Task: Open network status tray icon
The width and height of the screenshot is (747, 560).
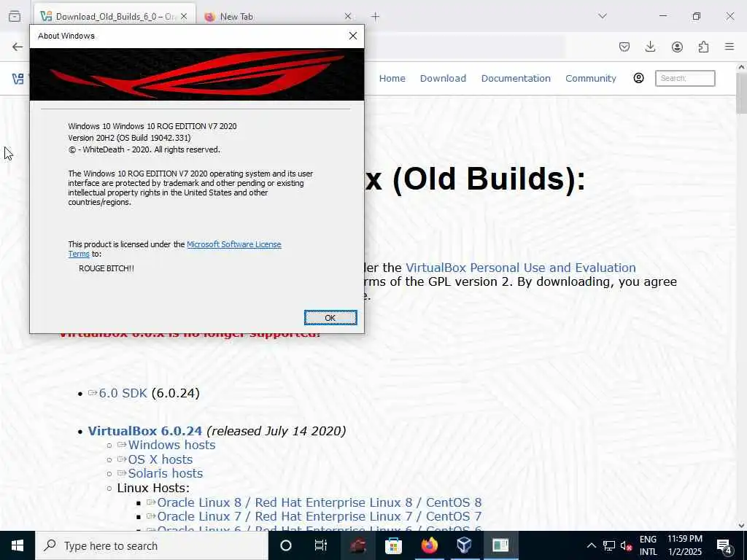Action: click(x=609, y=545)
